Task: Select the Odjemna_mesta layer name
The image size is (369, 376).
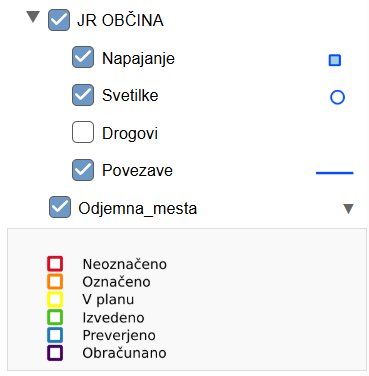Action: tap(138, 209)
